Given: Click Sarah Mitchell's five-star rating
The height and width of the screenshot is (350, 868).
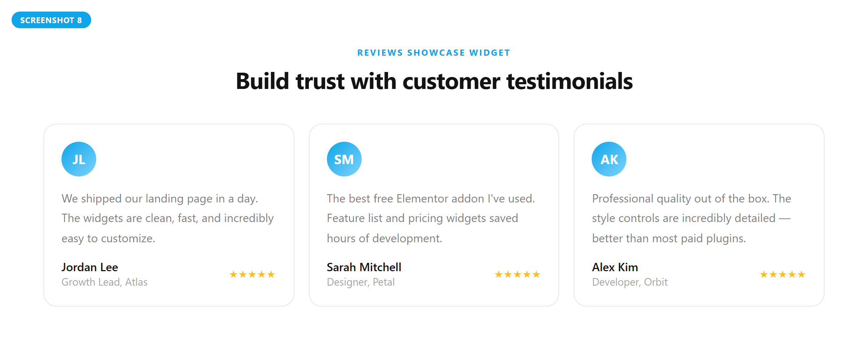Looking at the screenshot, I should 517,274.
